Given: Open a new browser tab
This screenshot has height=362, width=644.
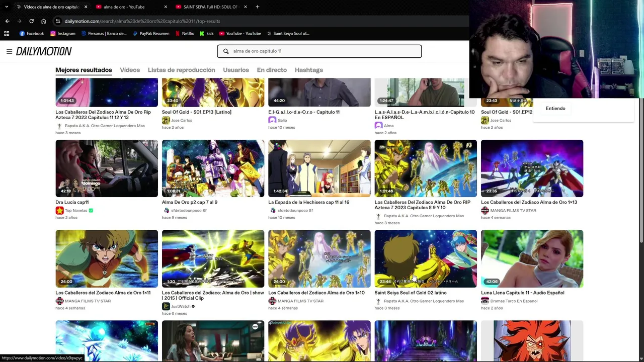Looking at the screenshot, I should [257, 7].
